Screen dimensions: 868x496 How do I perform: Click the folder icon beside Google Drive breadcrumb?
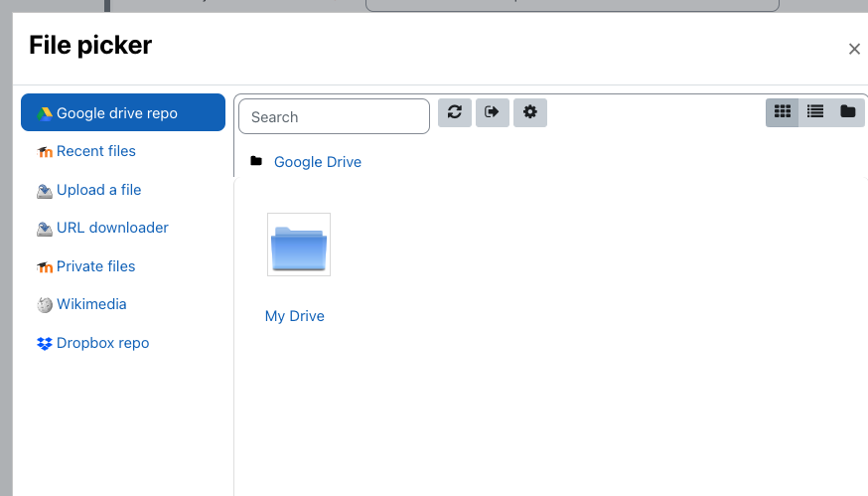256,161
